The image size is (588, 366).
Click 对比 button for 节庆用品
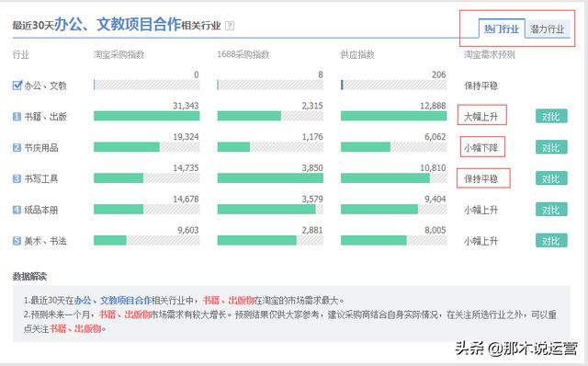[x=551, y=147]
